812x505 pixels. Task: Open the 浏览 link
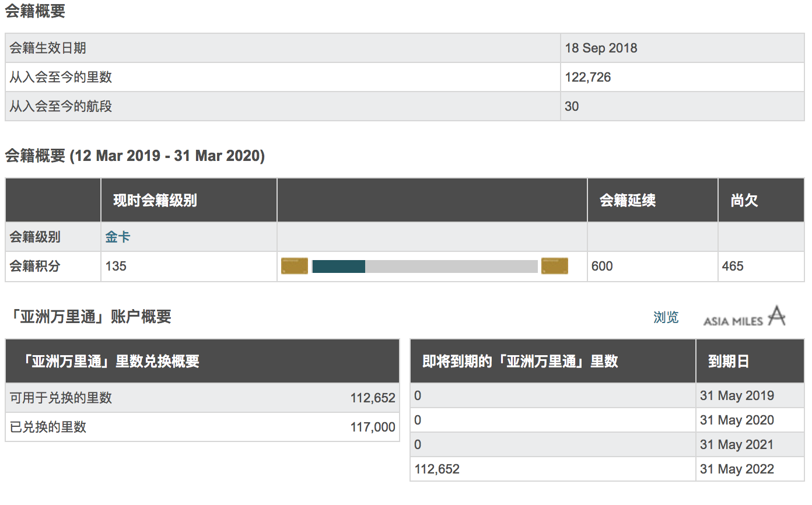pos(666,317)
